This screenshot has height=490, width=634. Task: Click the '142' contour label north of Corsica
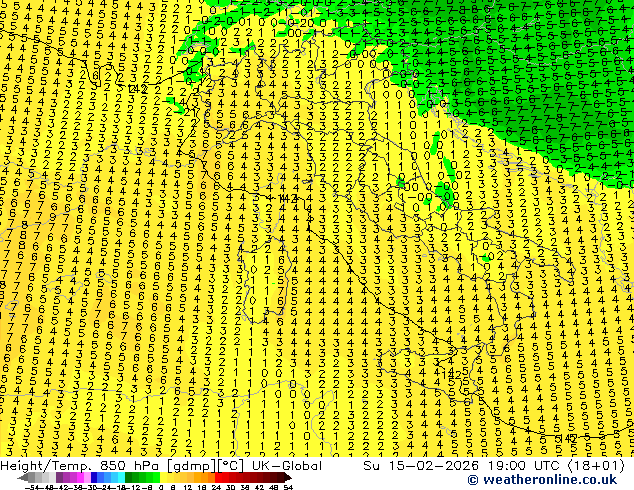[x=288, y=199]
